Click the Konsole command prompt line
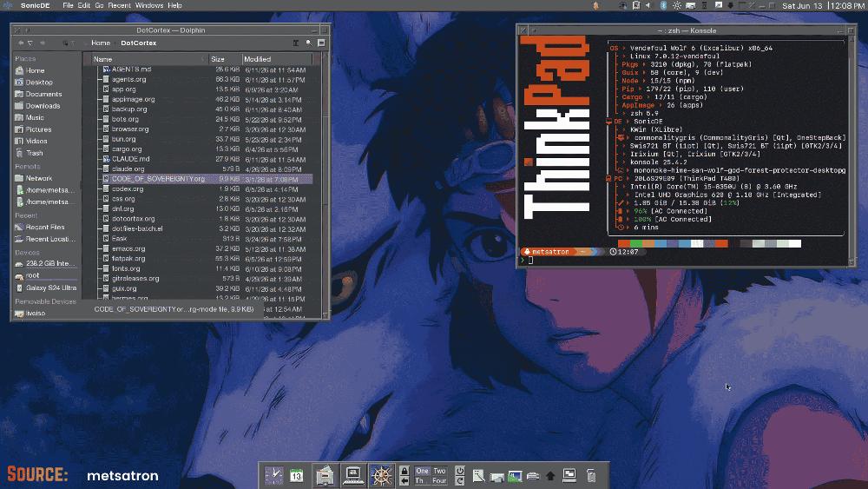Image resolution: width=868 pixels, height=489 pixels. click(682, 261)
